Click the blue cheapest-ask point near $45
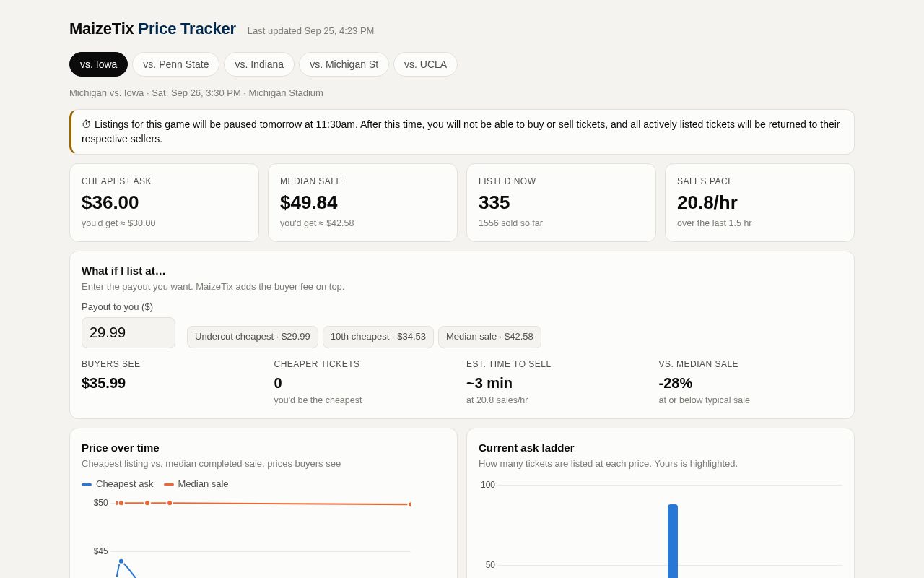Screen dimensions: 924x578 [x=121, y=561]
